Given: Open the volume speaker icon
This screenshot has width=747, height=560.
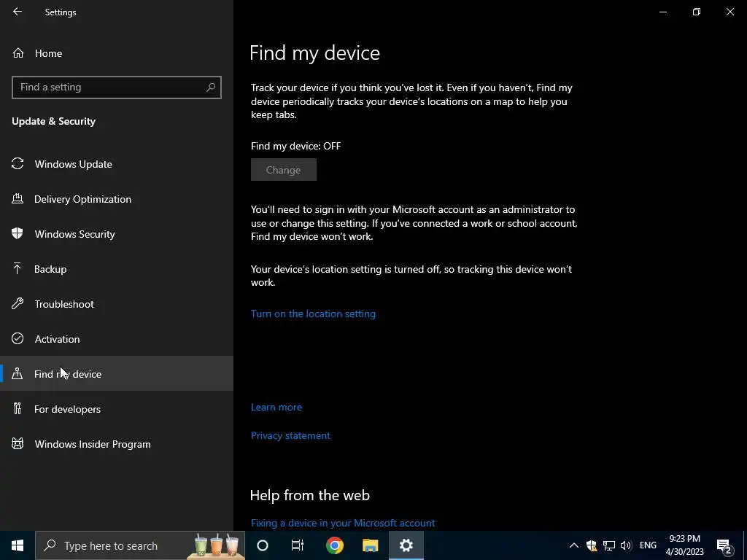Looking at the screenshot, I should tap(626, 545).
